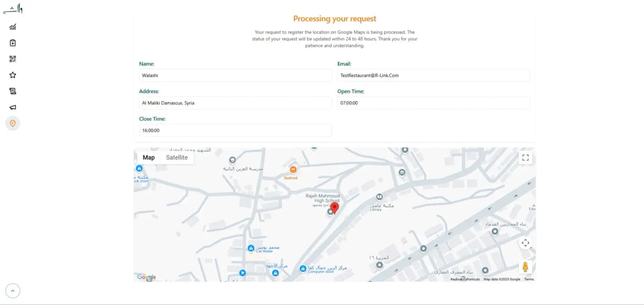Open the receipt scroll sidebar icon
644x305 pixels.
point(13,91)
